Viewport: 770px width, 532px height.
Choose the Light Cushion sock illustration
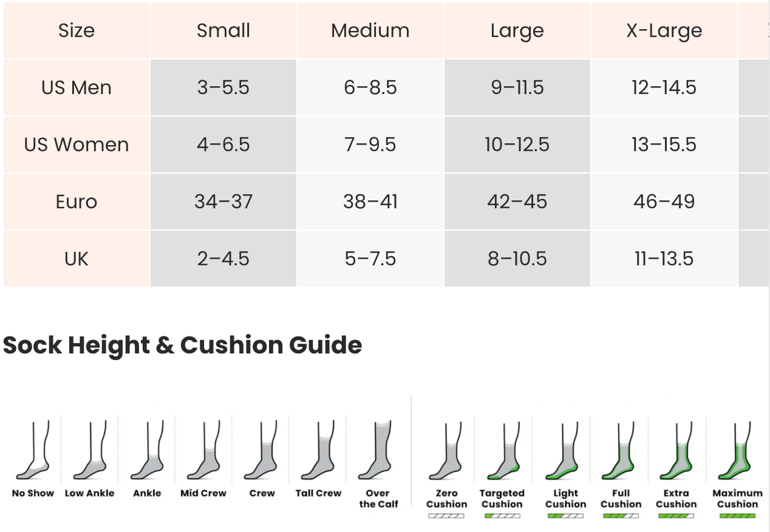pyautogui.click(x=562, y=450)
